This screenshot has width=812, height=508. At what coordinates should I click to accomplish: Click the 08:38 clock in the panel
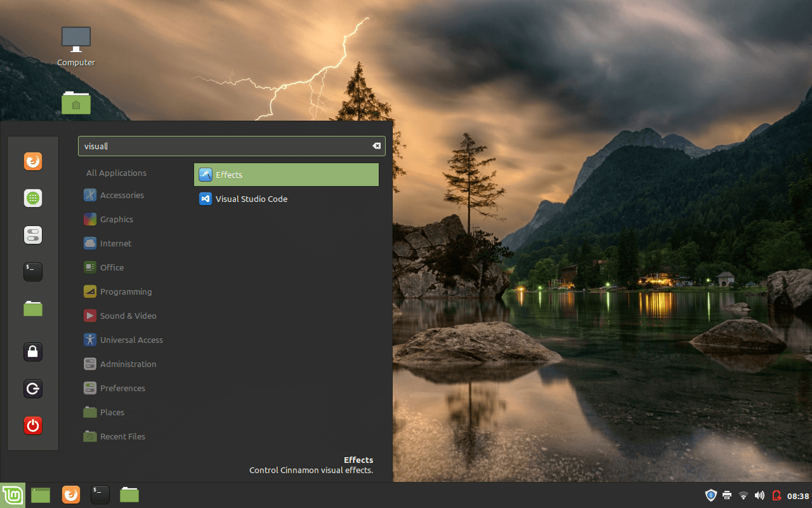pyautogui.click(x=798, y=496)
